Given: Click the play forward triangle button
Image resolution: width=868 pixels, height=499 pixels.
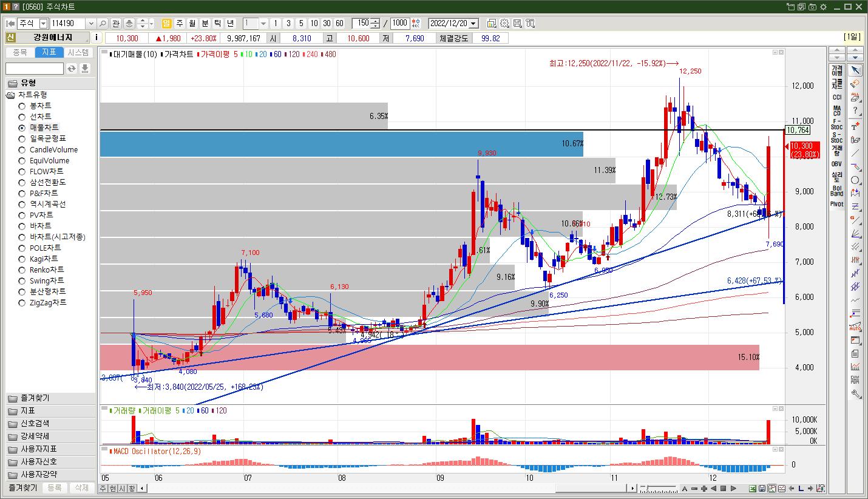Looking at the screenshot, I should point(733,489).
